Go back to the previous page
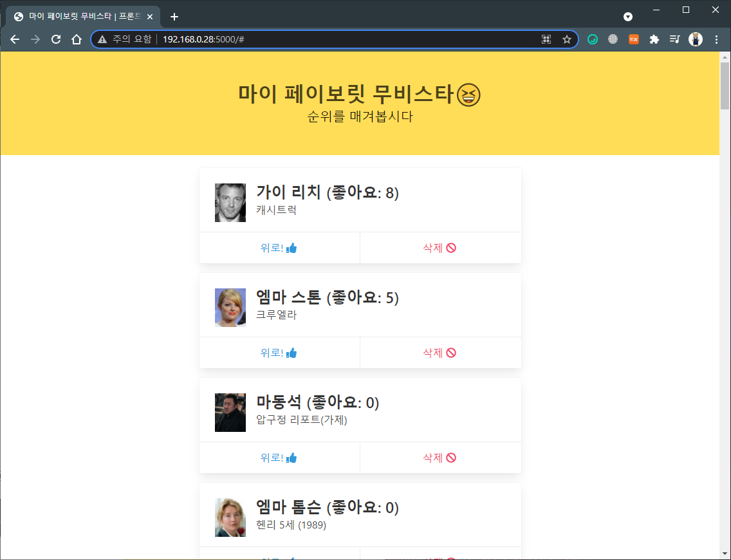The image size is (731, 560). (x=15, y=39)
